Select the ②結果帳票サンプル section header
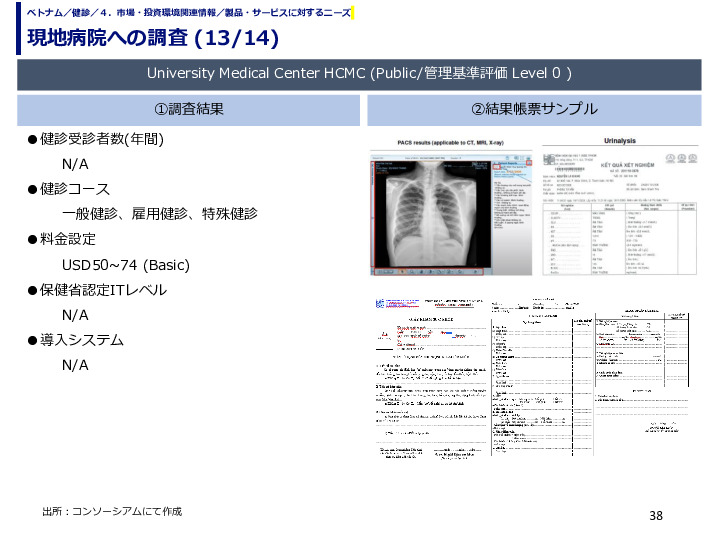The height and width of the screenshot is (540, 720). point(534,110)
